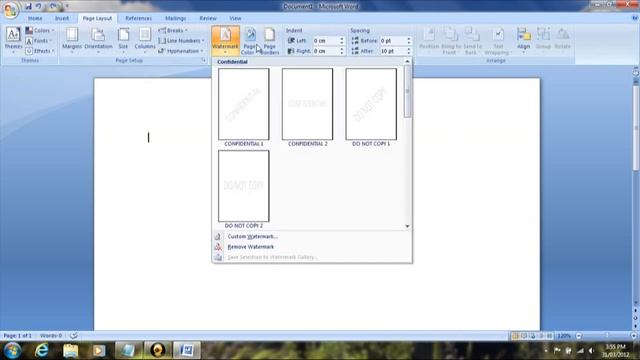Click the spell check status icon

pos(74,336)
